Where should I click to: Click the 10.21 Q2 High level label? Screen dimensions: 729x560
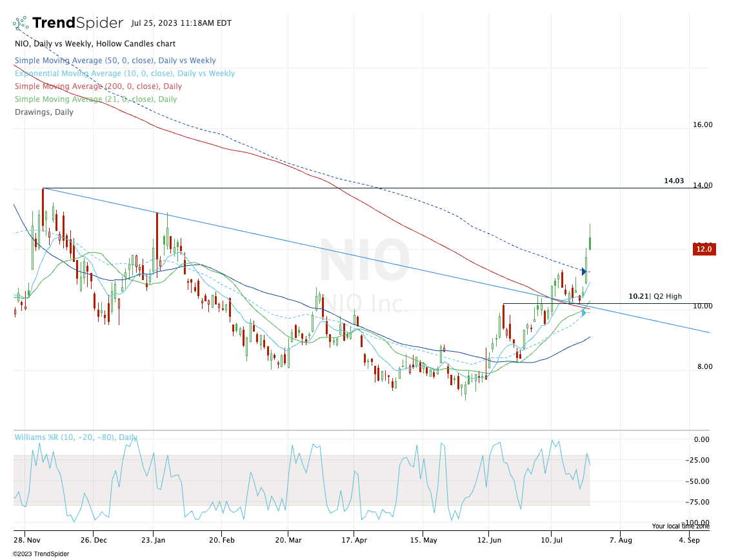tap(655, 296)
